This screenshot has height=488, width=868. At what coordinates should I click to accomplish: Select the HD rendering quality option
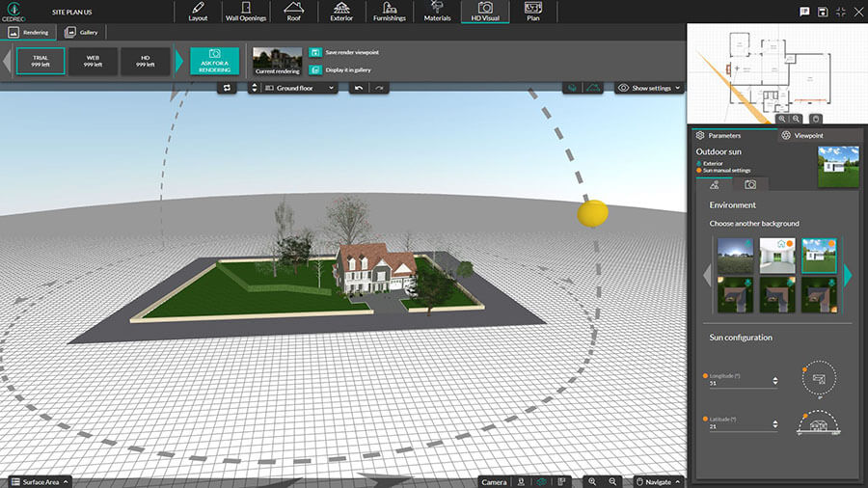146,61
